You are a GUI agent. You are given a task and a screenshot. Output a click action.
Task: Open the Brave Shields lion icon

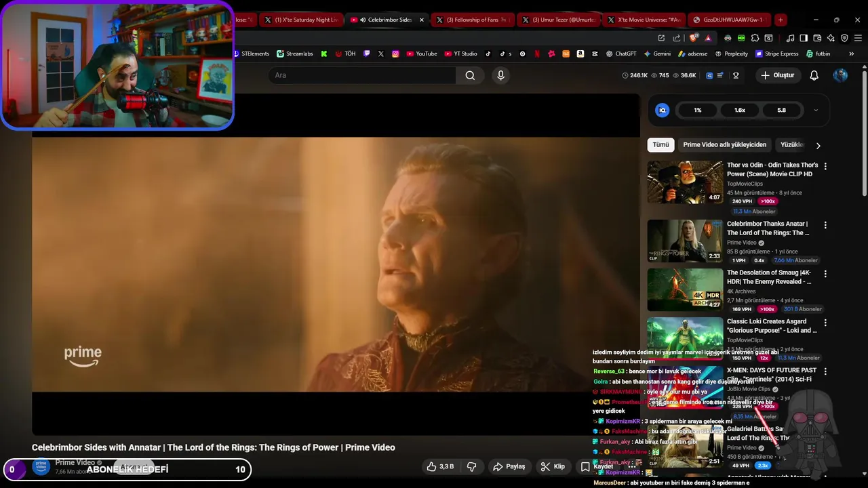click(x=693, y=38)
